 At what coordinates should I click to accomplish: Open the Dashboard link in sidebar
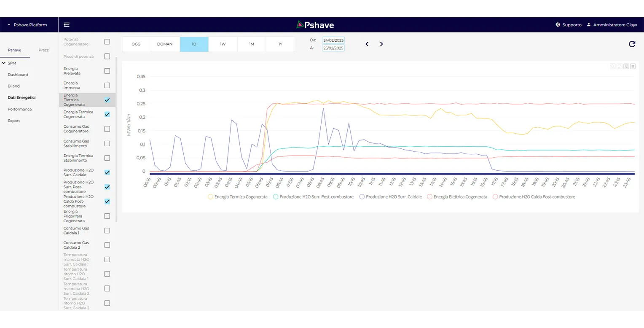18,75
